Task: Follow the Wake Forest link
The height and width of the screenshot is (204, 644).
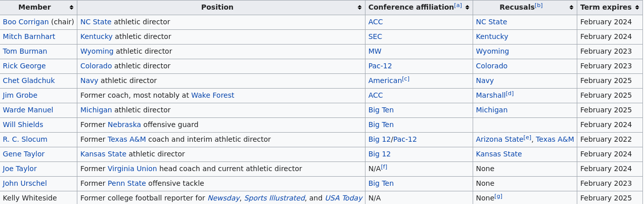Action: point(213,95)
